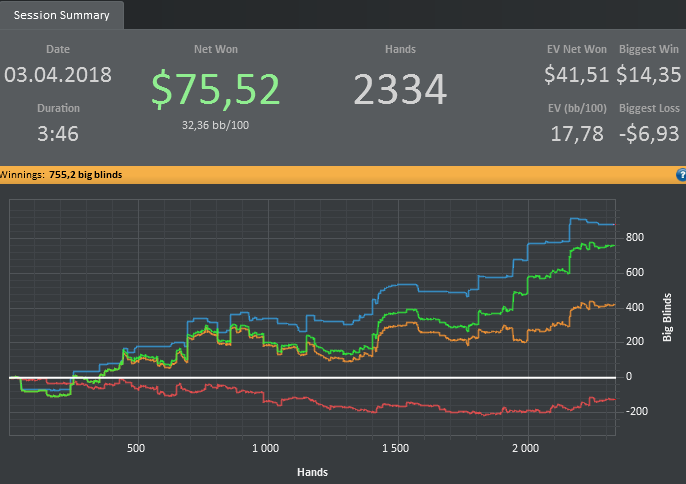
Task: Click the 32,36 bb/100 win rate text
Action: click(x=215, y=125)
